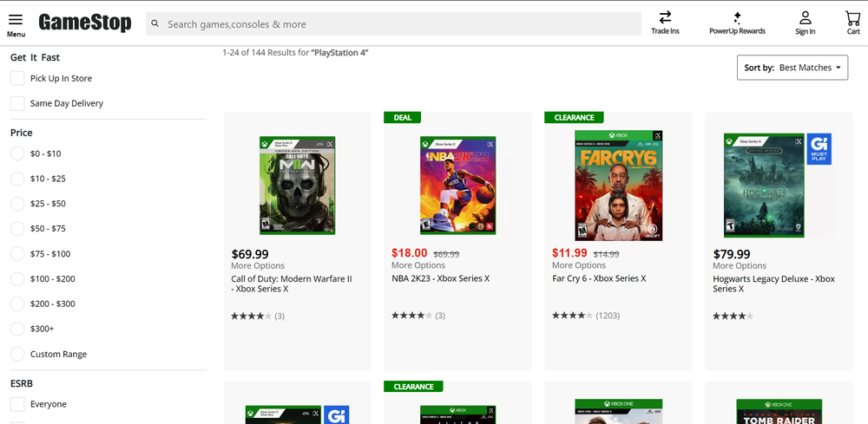Open Far Cry 6 - Xbox Series X link
The height and width of the screenshot is (424, 868).
[599, 279]
